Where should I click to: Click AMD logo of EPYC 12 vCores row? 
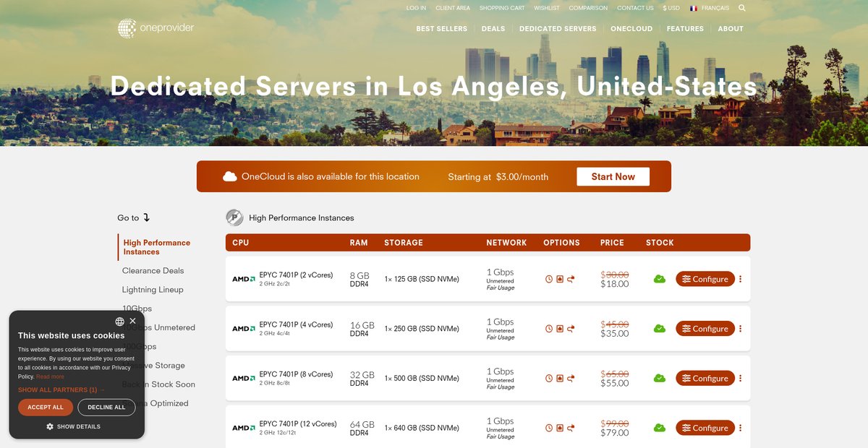tap(243, 428)
